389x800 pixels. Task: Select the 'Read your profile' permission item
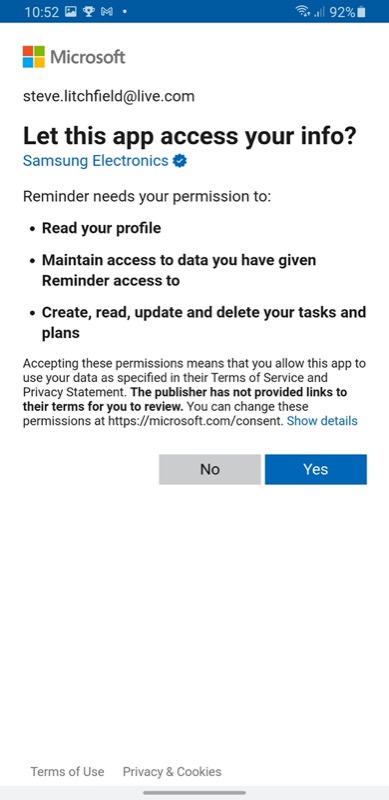(x=101, y=228)
